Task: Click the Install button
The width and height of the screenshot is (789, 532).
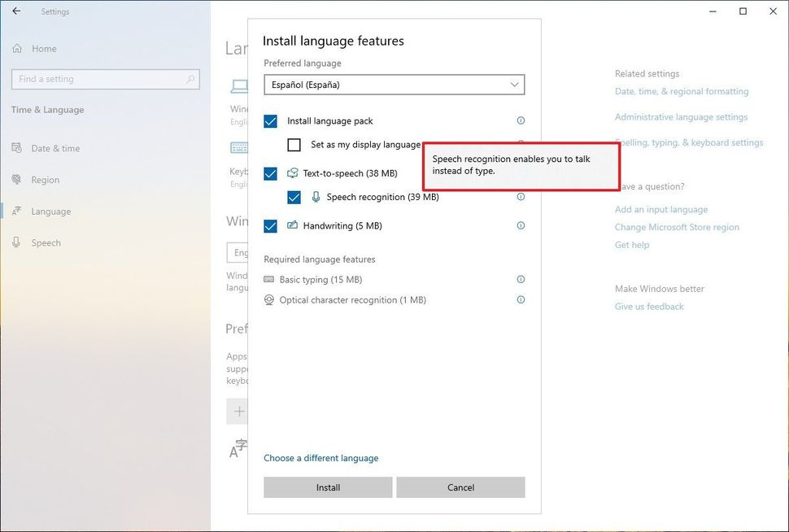Action: click(327, 486)
